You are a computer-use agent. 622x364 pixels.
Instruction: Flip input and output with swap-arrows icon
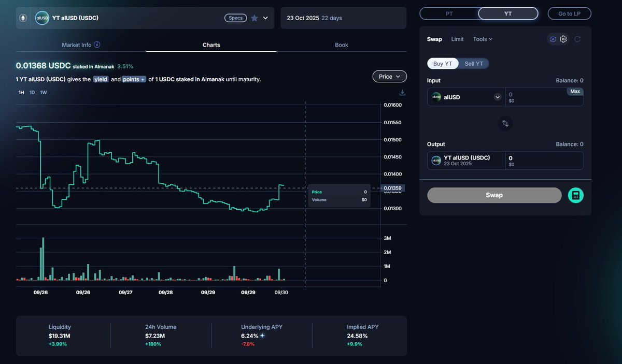[x=505, y=124]
